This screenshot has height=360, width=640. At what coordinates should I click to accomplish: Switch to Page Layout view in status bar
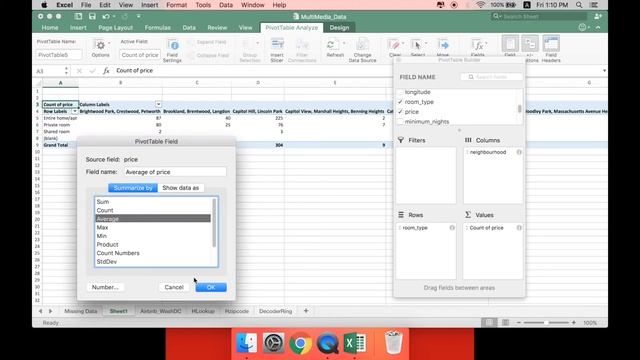505,322
